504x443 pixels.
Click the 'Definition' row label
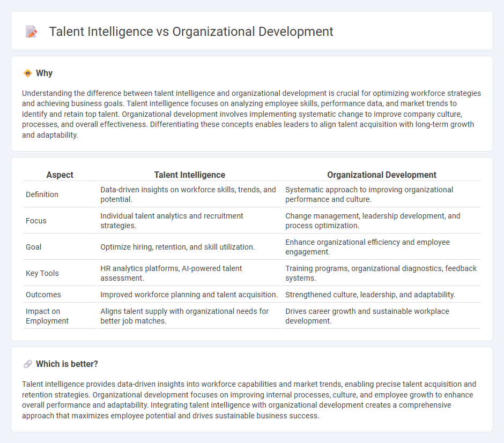pyautogui.click(x=42, y=194)
